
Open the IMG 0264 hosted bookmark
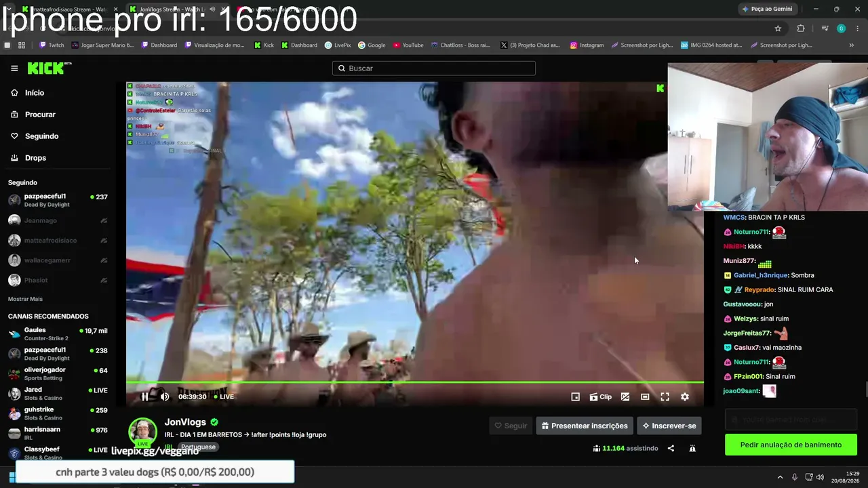coord(711,45)
